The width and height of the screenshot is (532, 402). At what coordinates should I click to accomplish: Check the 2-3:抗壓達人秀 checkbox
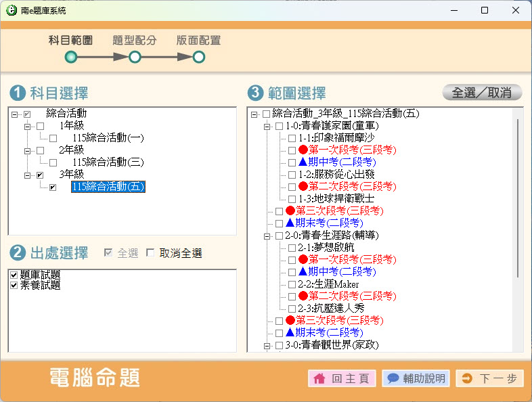(x=292, y=309)
